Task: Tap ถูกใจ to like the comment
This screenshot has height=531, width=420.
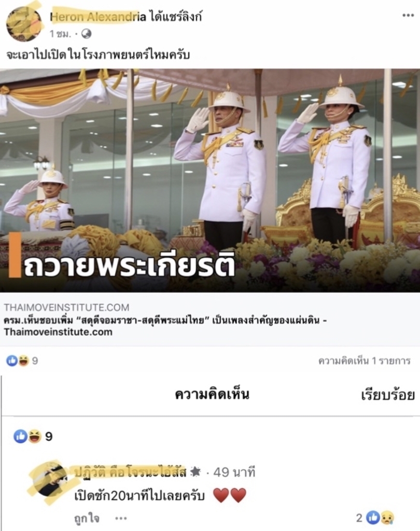Action: tap(87, 518)
